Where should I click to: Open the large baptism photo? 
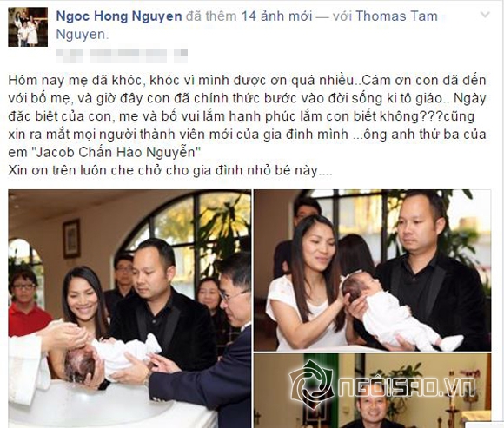tap(129, 308)
